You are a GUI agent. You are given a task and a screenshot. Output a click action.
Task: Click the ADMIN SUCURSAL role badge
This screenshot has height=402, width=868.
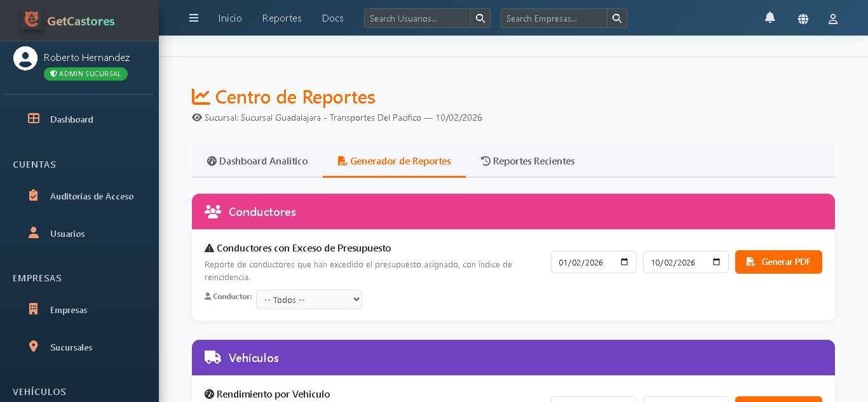pyautogui.click(x=85, y=74)
